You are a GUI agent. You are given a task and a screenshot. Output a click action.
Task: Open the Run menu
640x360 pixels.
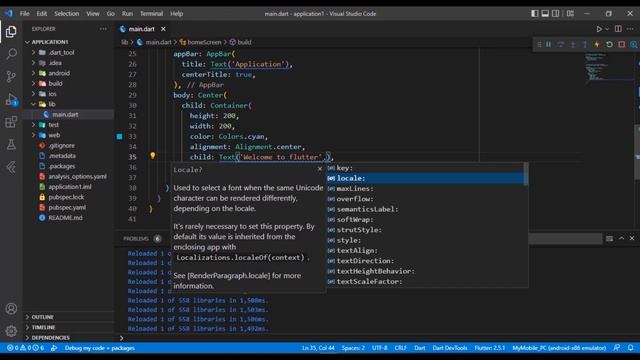click(x=127, y=13)
